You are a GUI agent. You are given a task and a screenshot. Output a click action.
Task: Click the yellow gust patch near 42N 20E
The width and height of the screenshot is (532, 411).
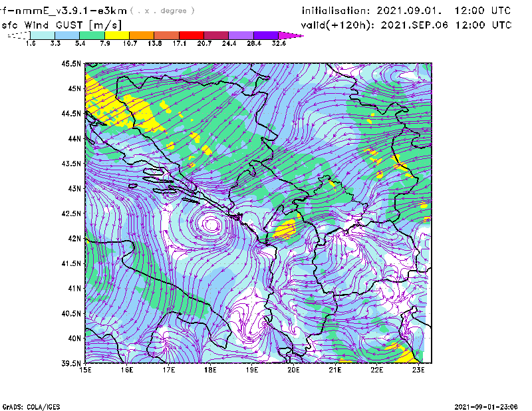pos(285,229)
